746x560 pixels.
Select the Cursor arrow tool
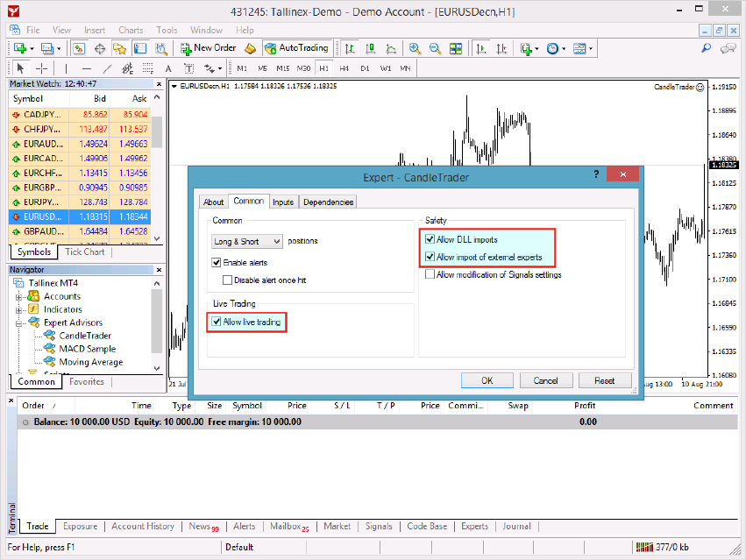tap(20, 68)
